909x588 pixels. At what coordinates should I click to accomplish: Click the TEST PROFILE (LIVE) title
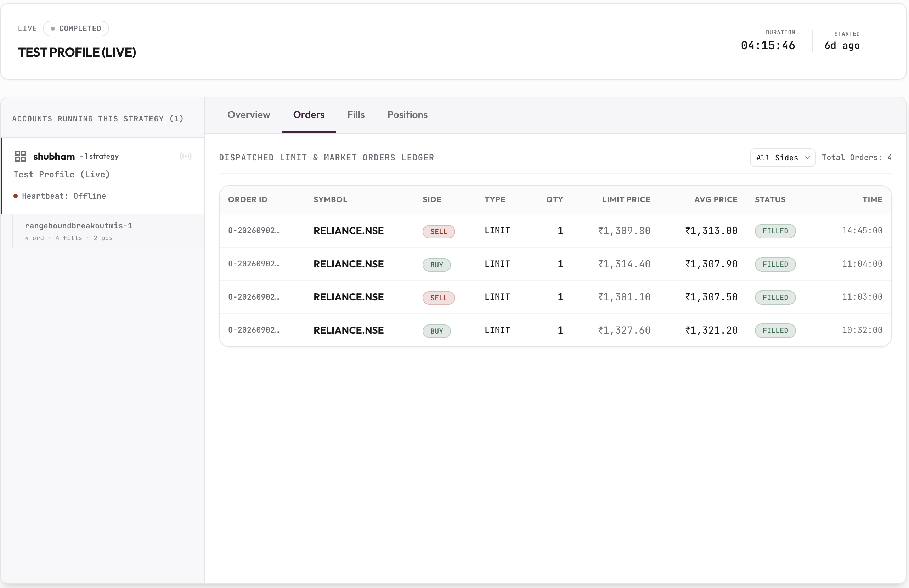click(x=77, y=52)
